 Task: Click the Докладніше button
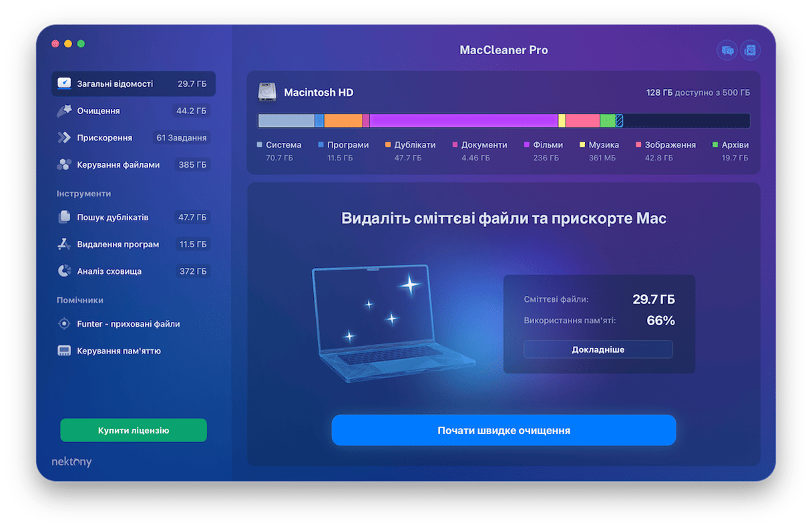[598, 349]
